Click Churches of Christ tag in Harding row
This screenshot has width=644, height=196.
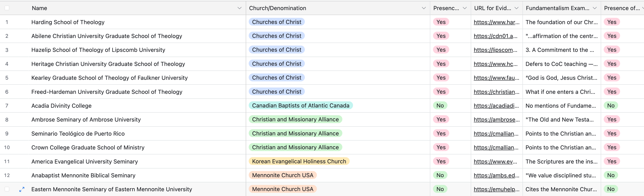(x=277, y=22)
